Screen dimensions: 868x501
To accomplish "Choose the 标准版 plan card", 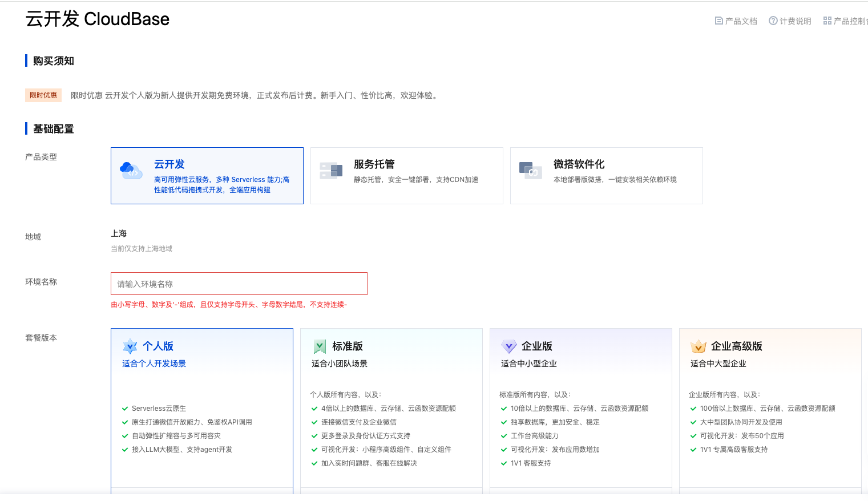I will coord(391,411).
